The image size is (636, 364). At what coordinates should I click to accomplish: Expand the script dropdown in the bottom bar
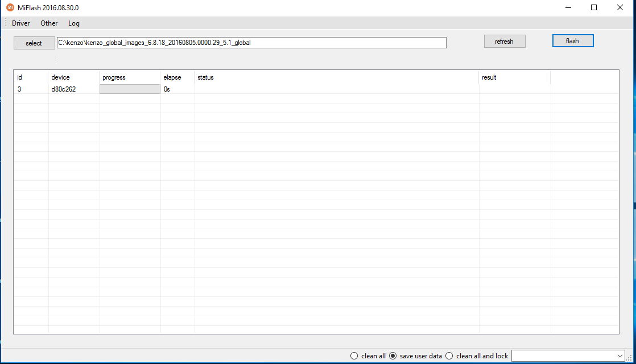(x=620, y=356)
